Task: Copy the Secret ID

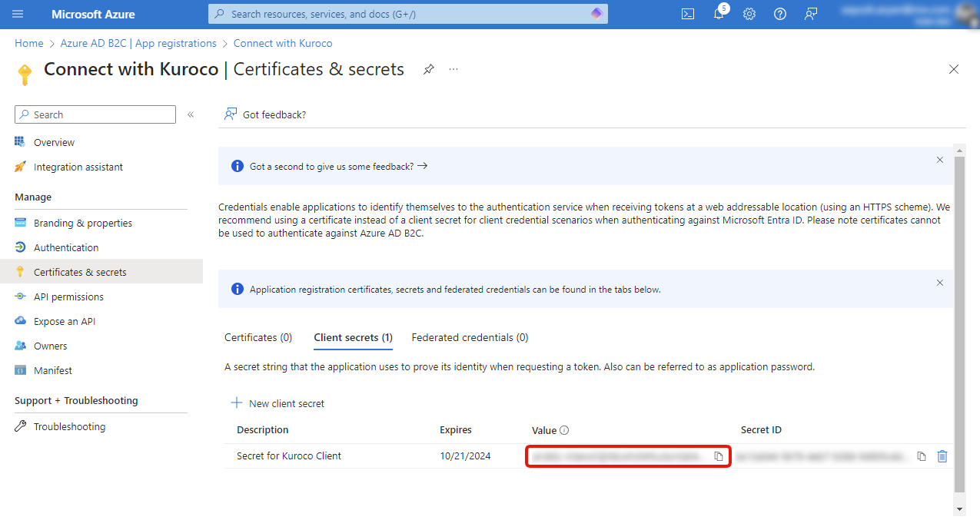Action: [921, 455]
